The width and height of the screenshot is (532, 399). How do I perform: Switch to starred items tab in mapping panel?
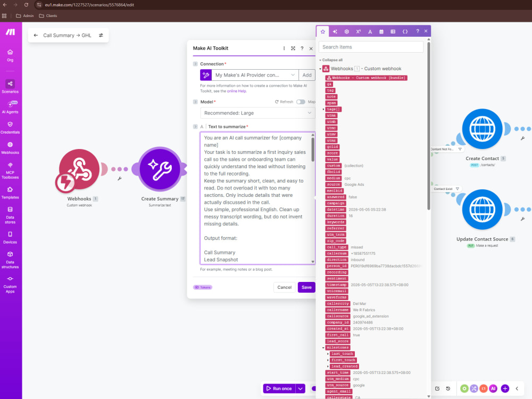[x=323, y=31]
